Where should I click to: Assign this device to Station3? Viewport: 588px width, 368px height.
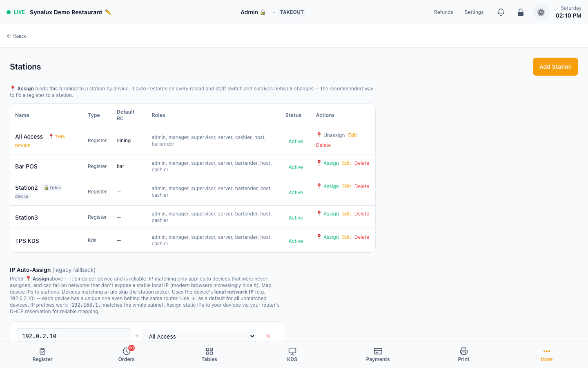coord(328,214)
